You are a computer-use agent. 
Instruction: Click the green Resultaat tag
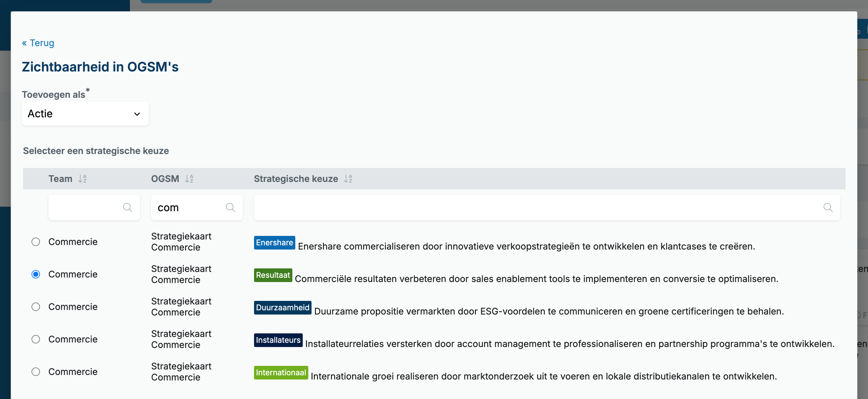[273, 275]
